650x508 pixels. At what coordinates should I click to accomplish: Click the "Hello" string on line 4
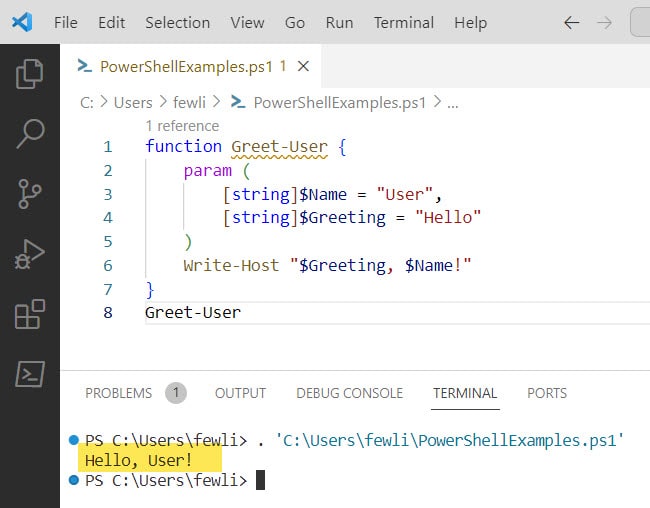[448, 217]
